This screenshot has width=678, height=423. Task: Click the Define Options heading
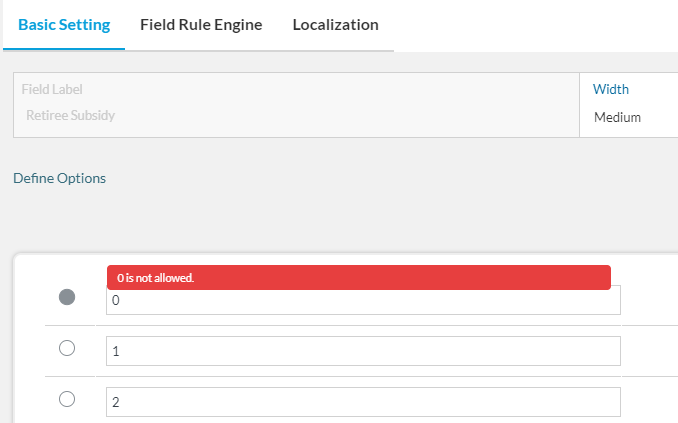coord(59,178)
